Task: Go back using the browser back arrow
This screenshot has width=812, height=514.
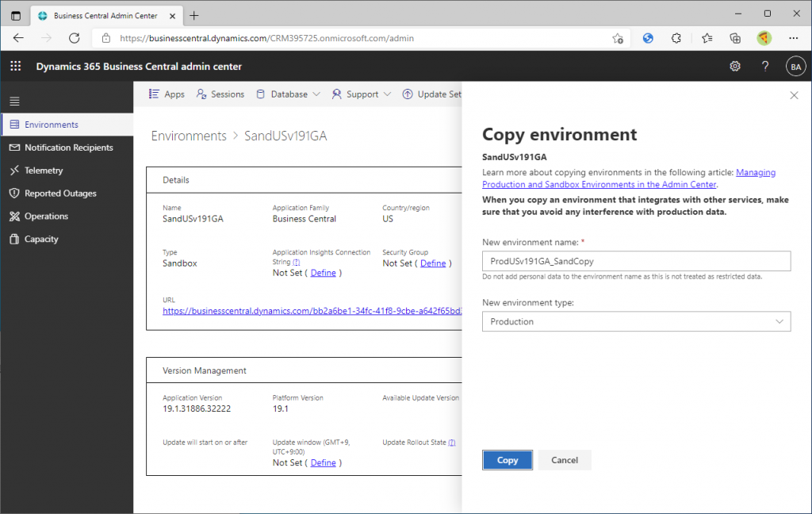Action: [19, 38]
